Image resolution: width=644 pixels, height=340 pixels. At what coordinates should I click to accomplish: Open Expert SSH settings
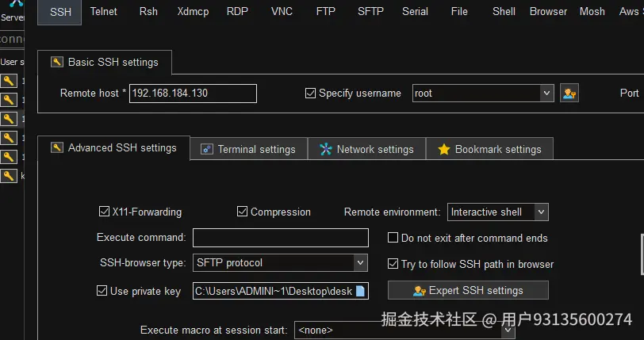pyautogui.click(x=468, y=290)
